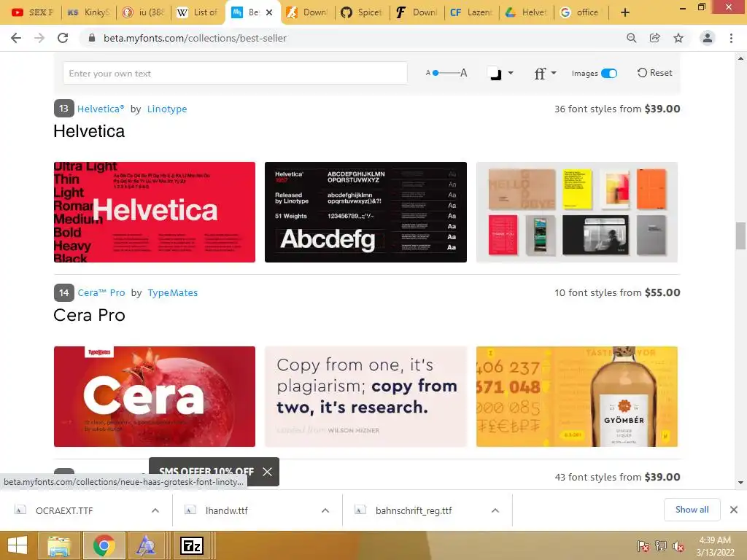
Task: Share this page via the share icon
Action: click(655, 38)
